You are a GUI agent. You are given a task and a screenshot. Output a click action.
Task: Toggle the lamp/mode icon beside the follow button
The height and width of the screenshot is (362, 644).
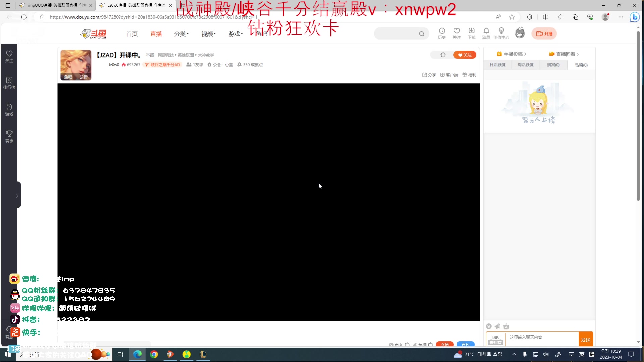coord(443,55)
